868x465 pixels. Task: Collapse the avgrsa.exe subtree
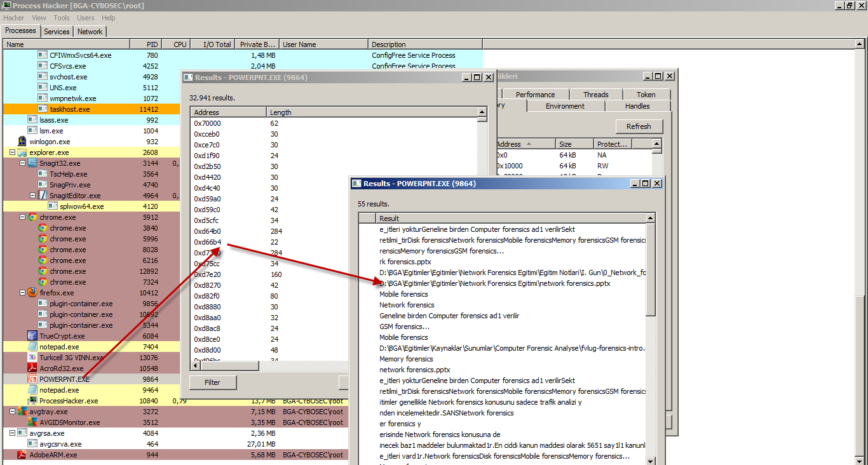click(12, 433)
